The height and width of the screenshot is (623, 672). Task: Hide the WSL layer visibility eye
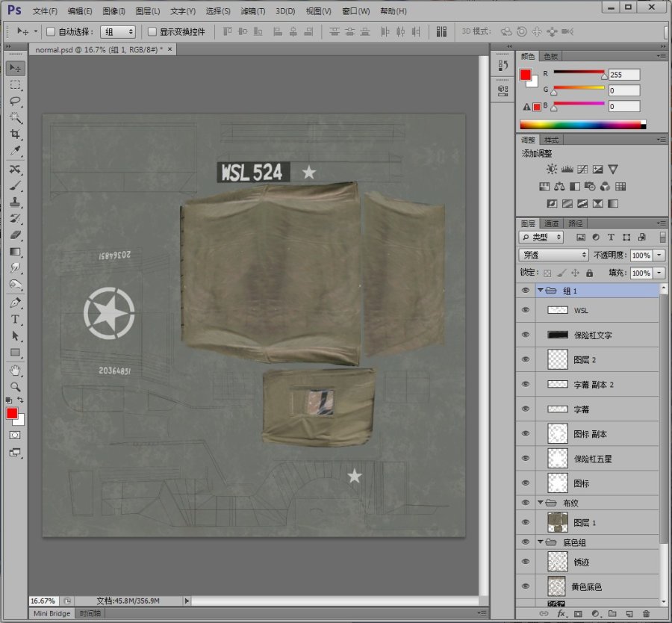click(x=525, y=310)
